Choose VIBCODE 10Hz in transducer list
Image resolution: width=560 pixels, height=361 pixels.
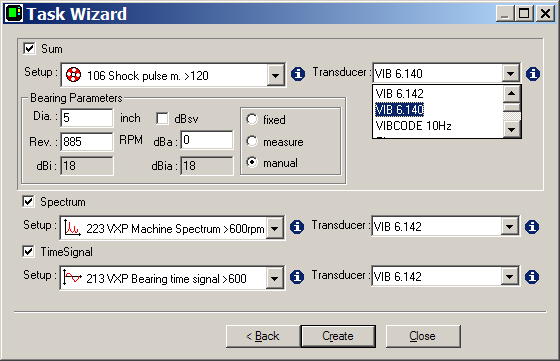(438, 126)
